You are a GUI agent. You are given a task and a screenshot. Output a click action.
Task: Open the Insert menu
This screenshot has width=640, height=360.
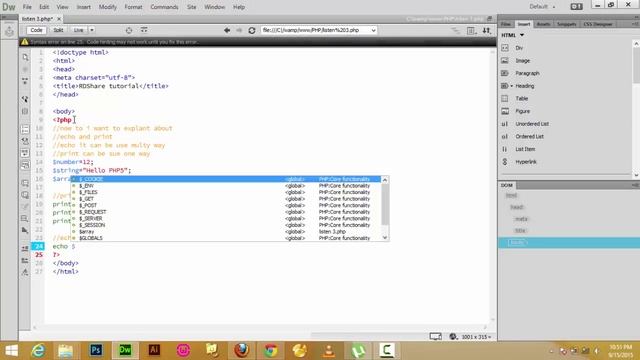click(x=84, y=7)
